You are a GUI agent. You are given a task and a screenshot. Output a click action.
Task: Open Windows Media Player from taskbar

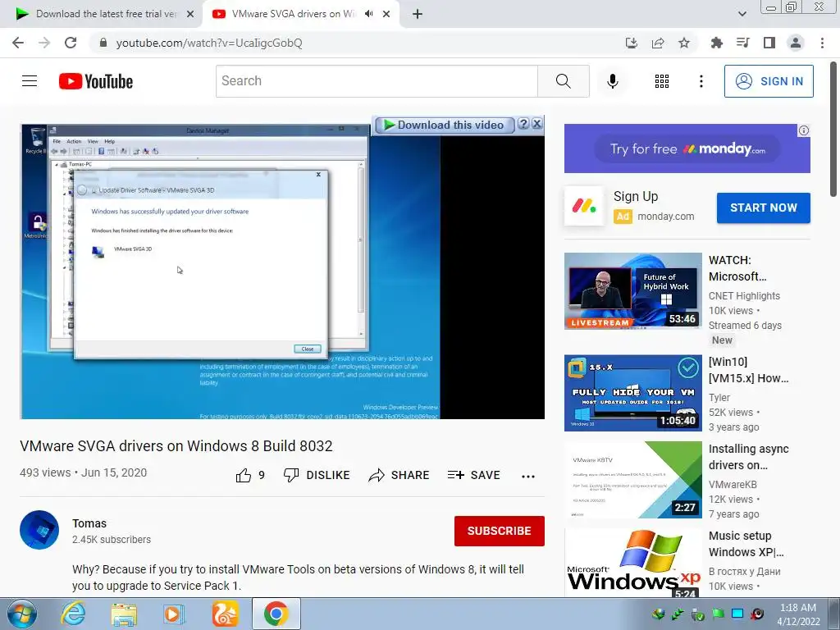[x=174, y=614]
